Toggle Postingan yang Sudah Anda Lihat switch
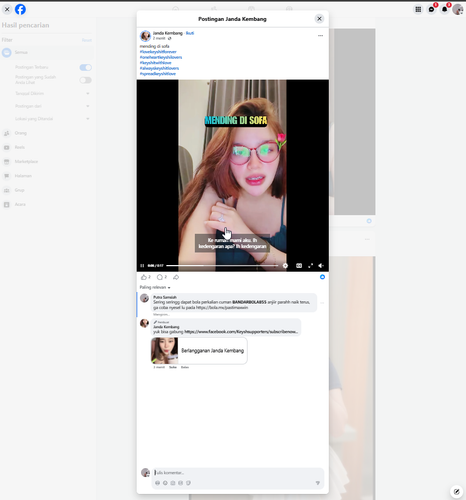 click(x=85, y=80)
